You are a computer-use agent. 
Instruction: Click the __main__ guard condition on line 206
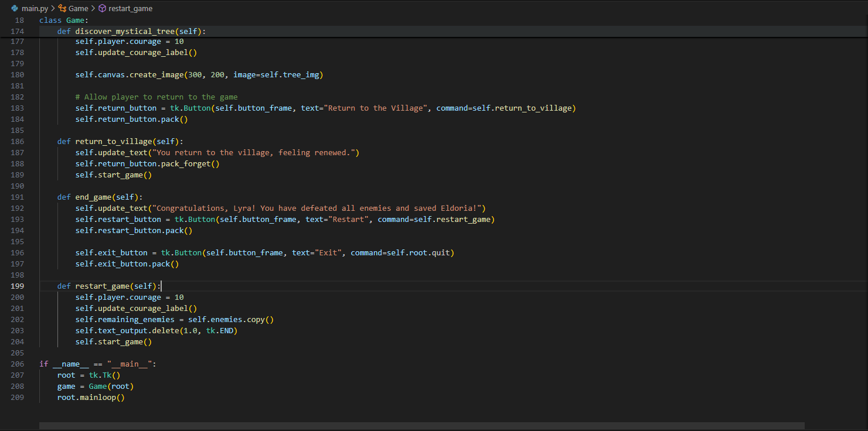[98, 364]
